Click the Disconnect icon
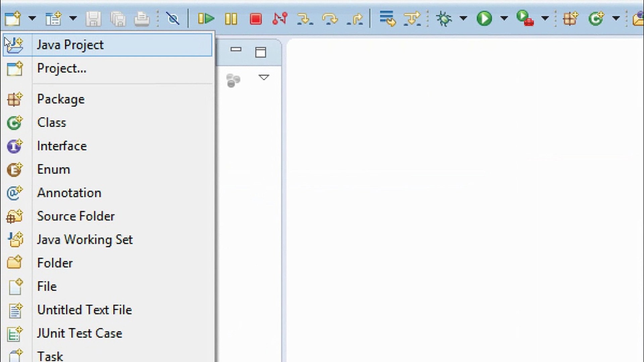The image size is (644, 362). tap(280, 18)
